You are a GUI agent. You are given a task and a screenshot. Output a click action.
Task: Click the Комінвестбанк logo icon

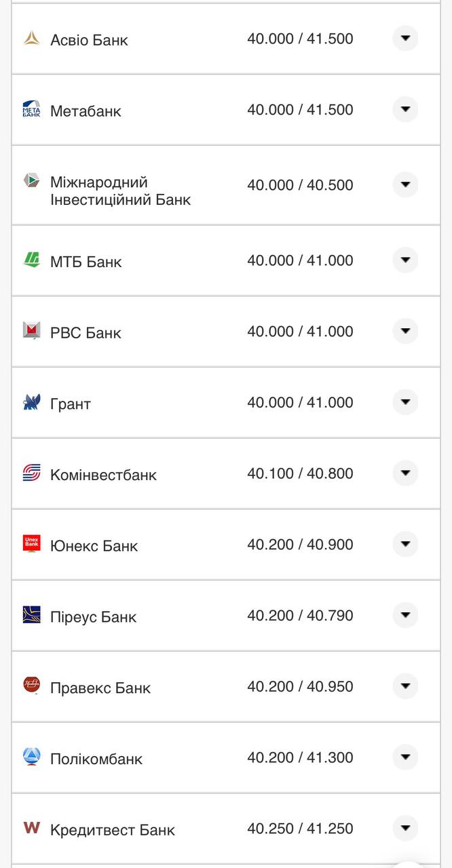coord(32,473)
